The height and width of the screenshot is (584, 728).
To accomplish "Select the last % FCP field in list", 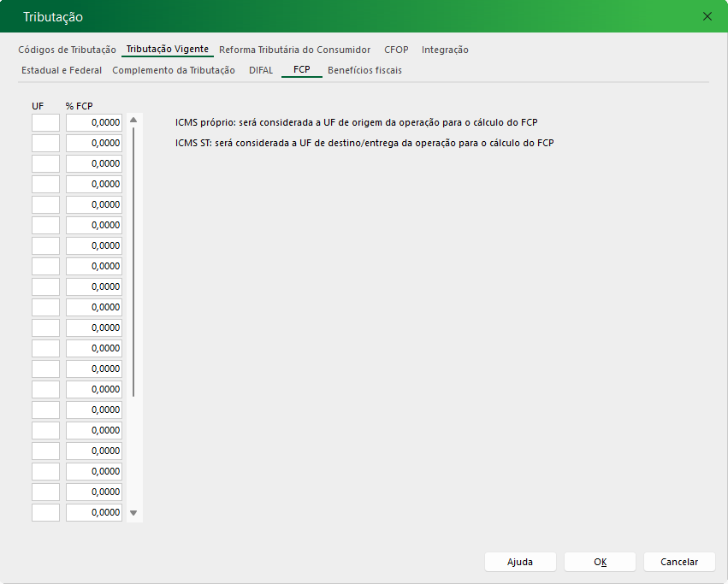I will [94, 512].
